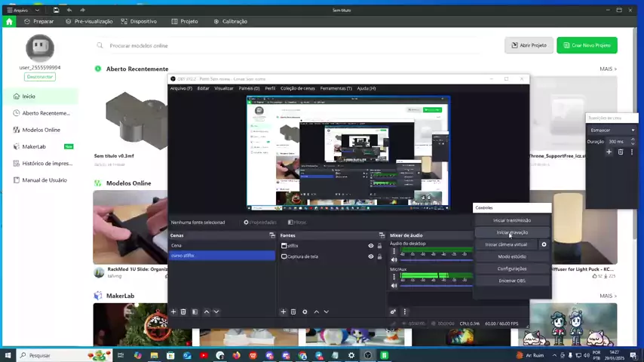Screen dimensions: 644x362
Task: Toggle the lock on the stlflix source
Action: [379, 246]
